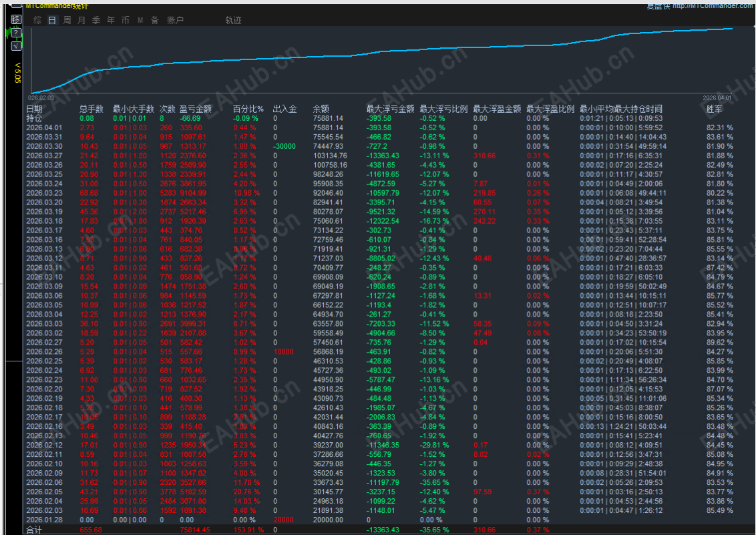Click the 出入金 column header
This screenshot has width=756, height=535.
[285, 109]
